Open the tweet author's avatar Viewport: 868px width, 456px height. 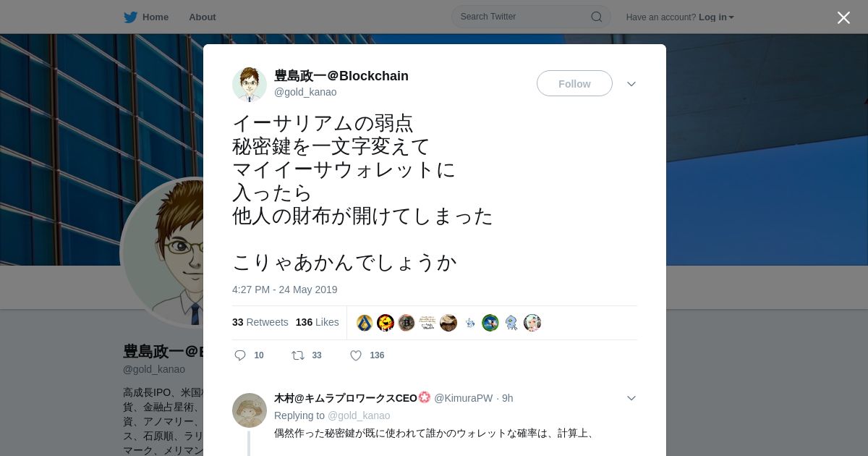[250, 84]
